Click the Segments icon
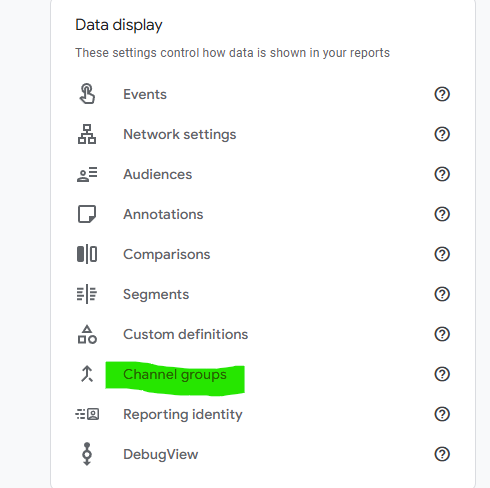This screenshot has height=488, width=490. coord(87,294)
